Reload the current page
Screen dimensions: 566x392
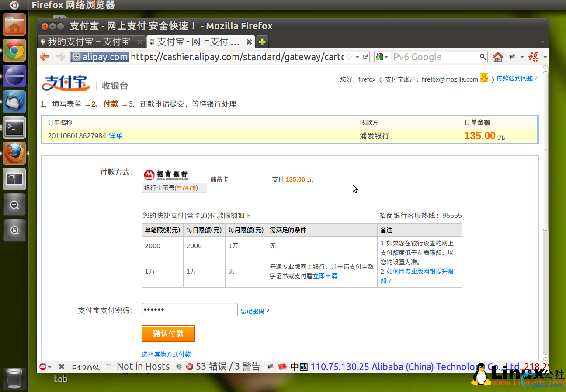[365, 57]
